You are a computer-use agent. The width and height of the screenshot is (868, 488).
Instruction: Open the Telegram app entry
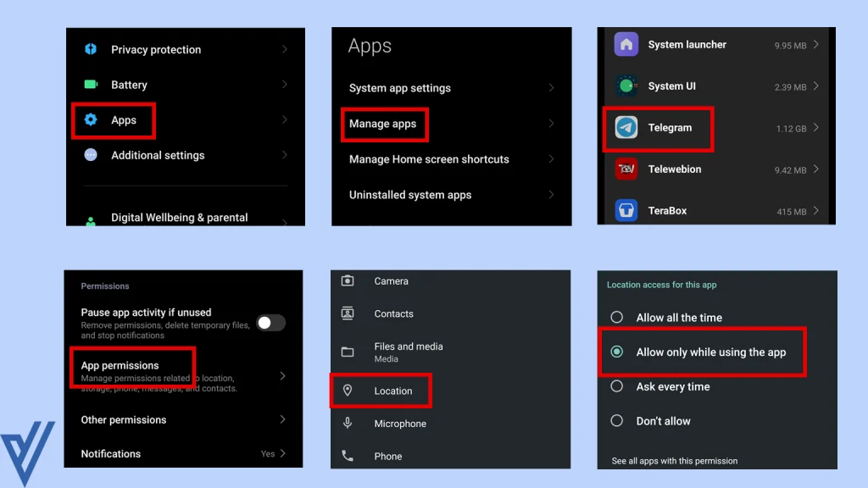[716, 128]
